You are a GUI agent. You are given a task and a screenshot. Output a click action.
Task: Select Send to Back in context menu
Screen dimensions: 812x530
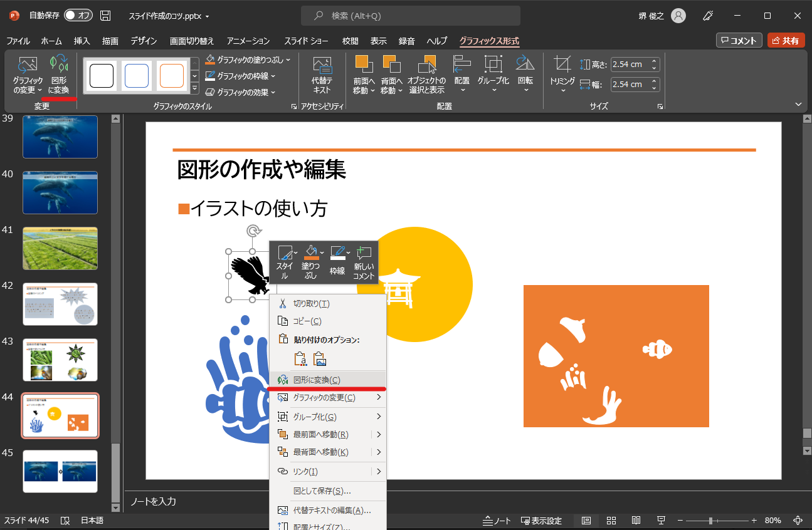pos(327,452)
